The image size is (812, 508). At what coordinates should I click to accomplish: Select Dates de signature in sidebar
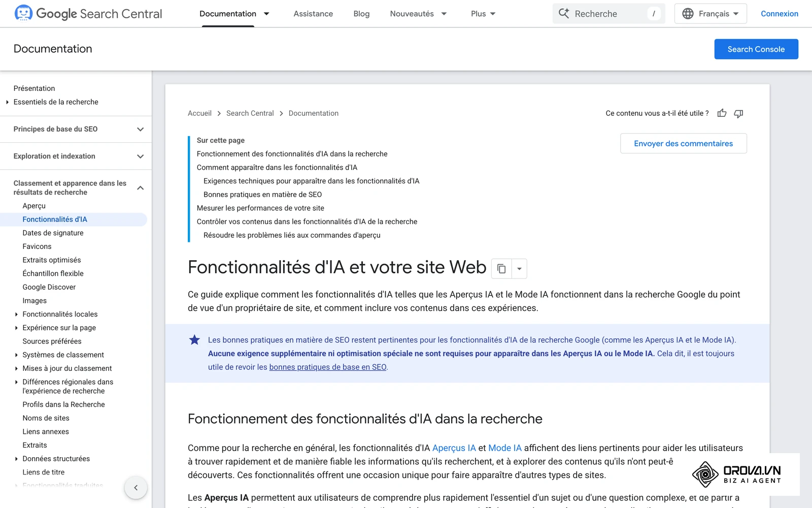tap(53, 233)
